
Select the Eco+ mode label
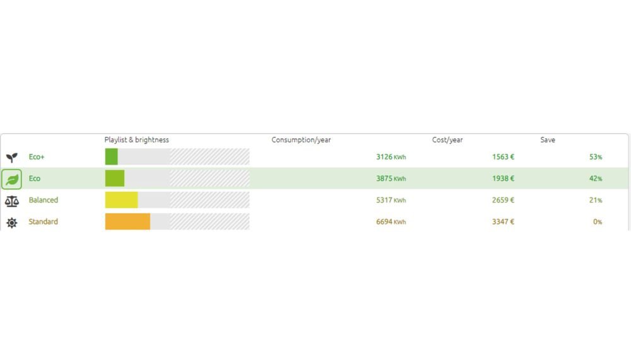(x=37, y=157)
